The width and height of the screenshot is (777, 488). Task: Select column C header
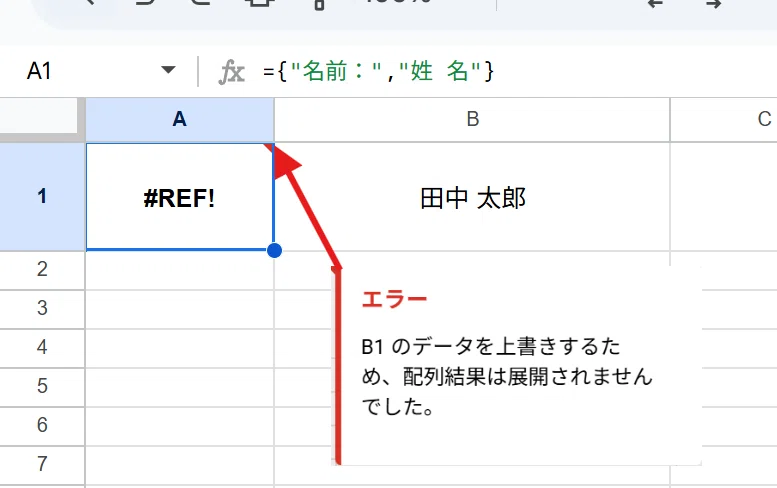click(724, 119)
